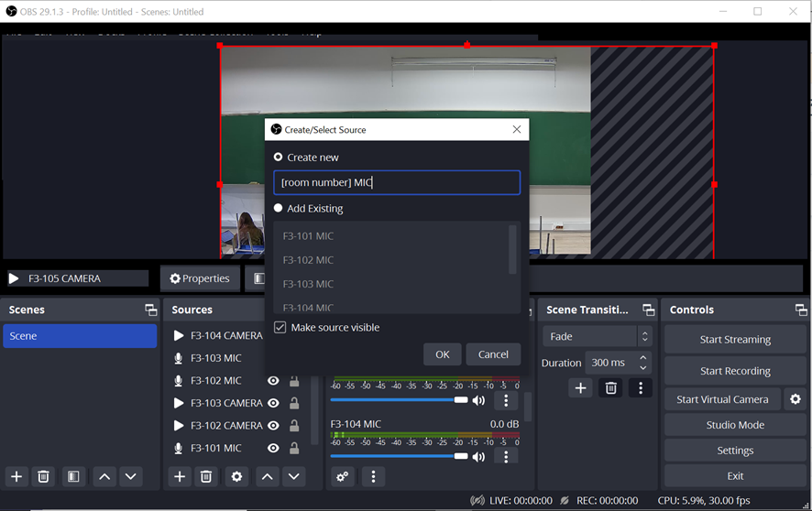The height and width of the screenshot is (511, 812).
Task: Uncheck Make source visible checkbox
Action: pos(280,328)
